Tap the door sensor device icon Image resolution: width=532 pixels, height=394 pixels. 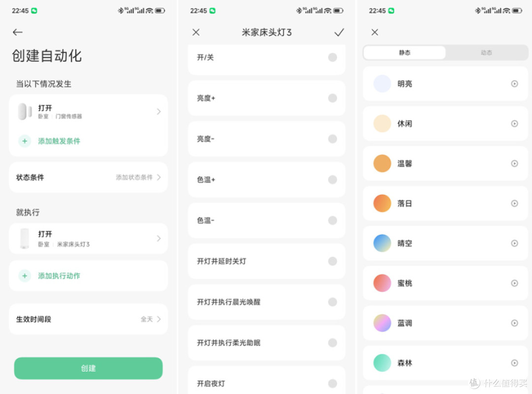[25, 111]
